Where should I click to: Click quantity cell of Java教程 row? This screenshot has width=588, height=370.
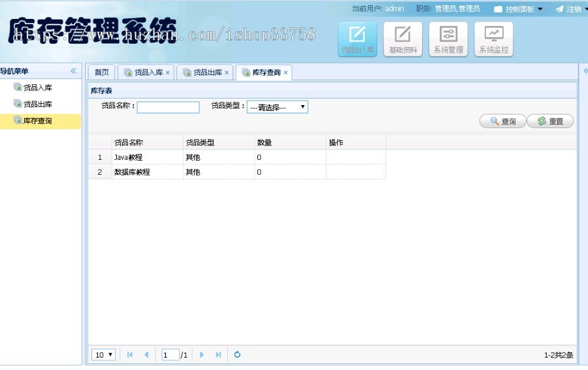290,157
